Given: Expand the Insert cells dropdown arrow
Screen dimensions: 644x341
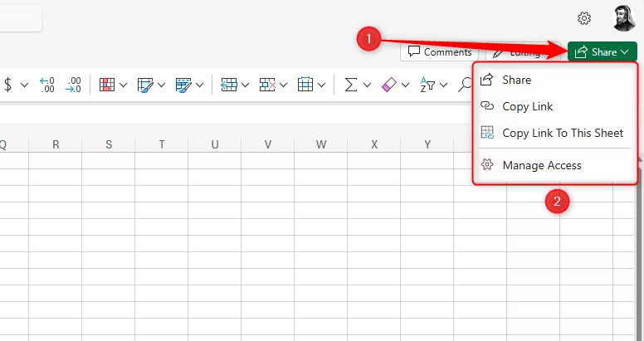Looking at the screenshot, I should click(x=245, y=85).
